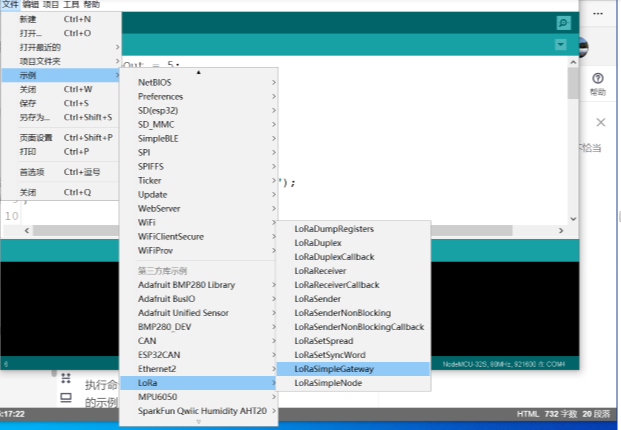The image size is (621, 430).
Task: Open LoRaSetSpread example
Action: point(353,341)
